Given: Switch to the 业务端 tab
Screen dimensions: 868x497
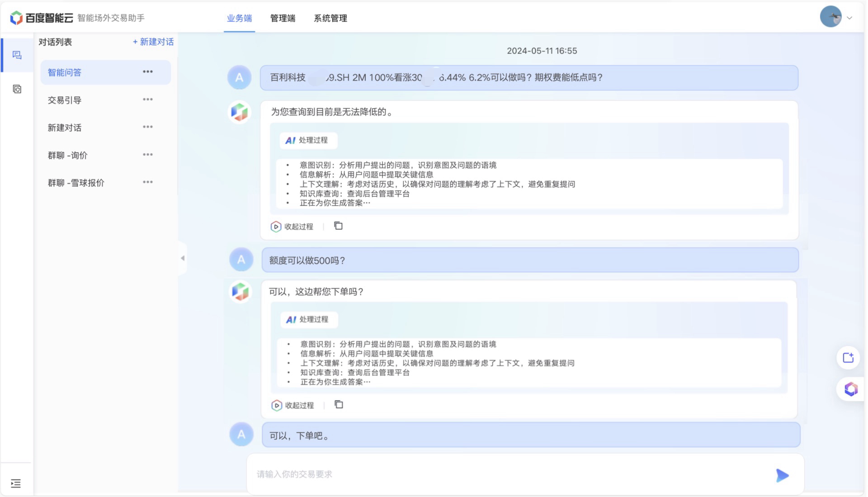Looking at the screenshot, I should [x=239, y=18].
